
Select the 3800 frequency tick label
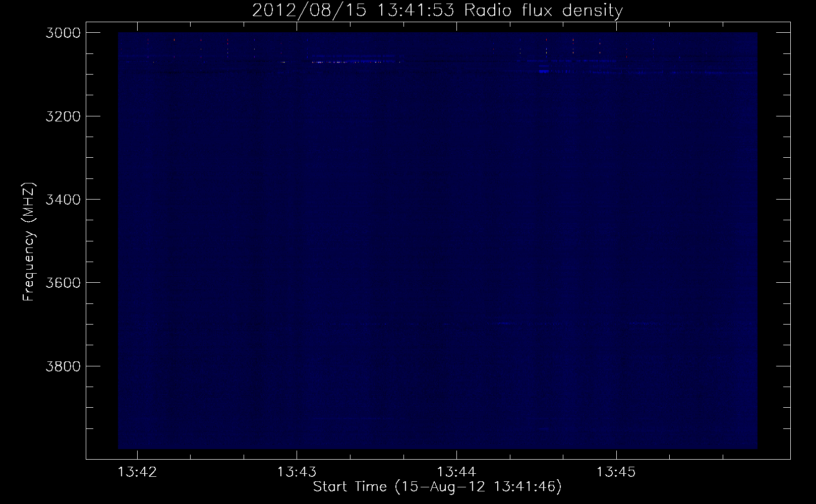tap(63, 365)
